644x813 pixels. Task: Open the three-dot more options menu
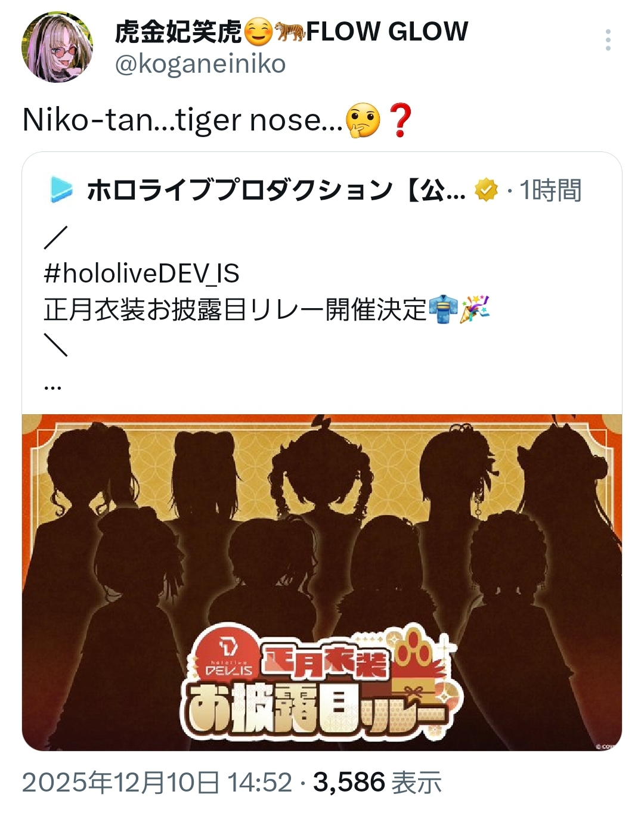point(608,40)
